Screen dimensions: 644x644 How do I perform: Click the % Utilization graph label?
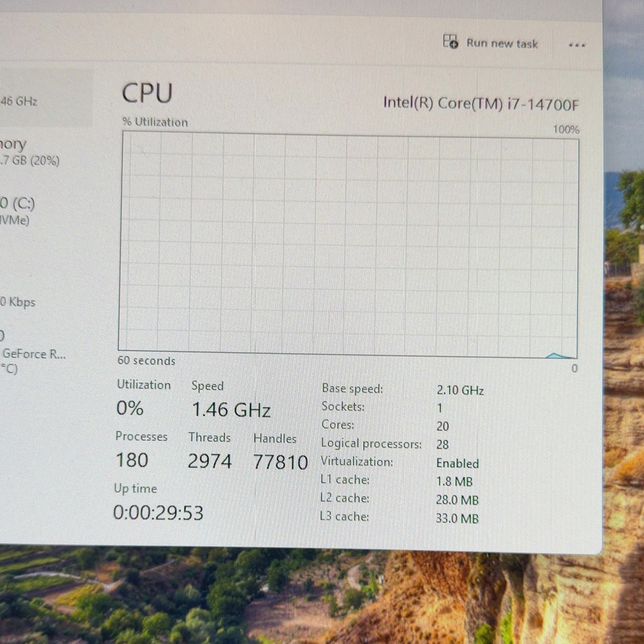click(x=155, y=122)
